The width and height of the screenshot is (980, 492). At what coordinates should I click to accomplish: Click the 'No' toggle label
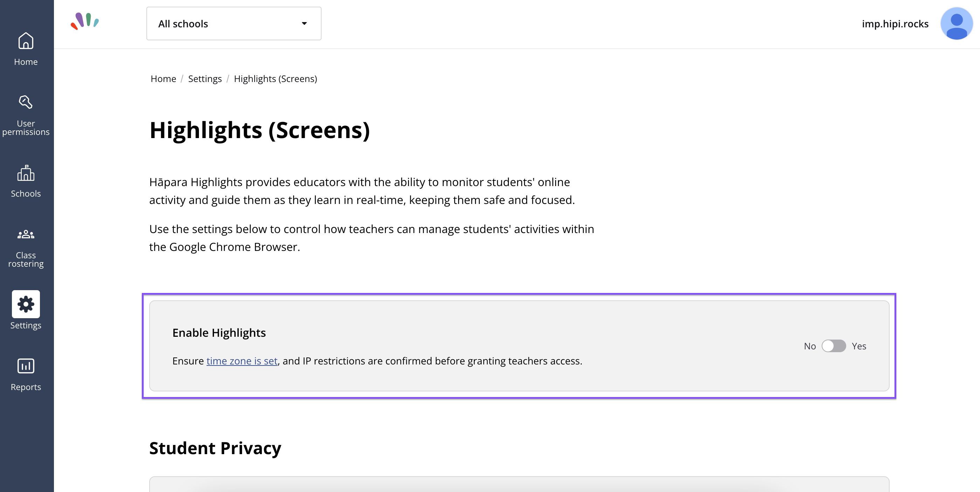[x=810, y=346]
